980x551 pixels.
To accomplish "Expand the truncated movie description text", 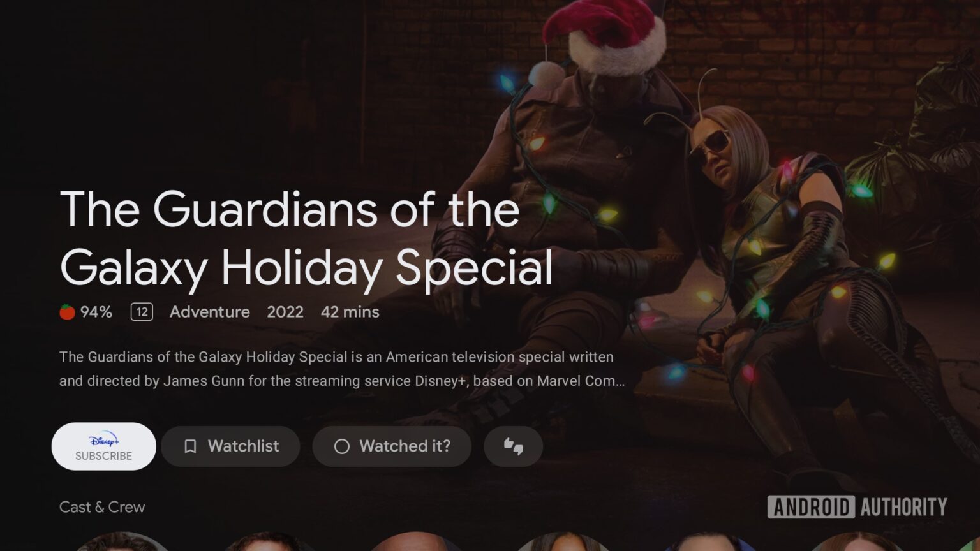I will point(342,369).
